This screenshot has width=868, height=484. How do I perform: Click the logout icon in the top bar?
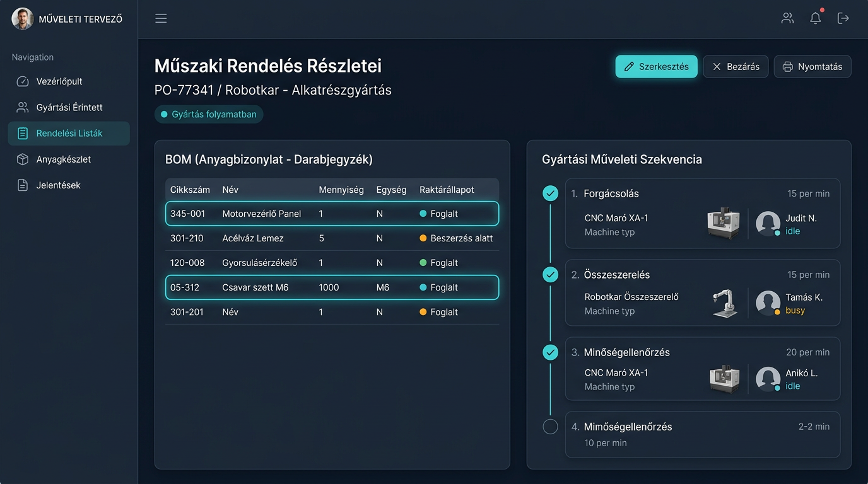[x=843, y=18]
